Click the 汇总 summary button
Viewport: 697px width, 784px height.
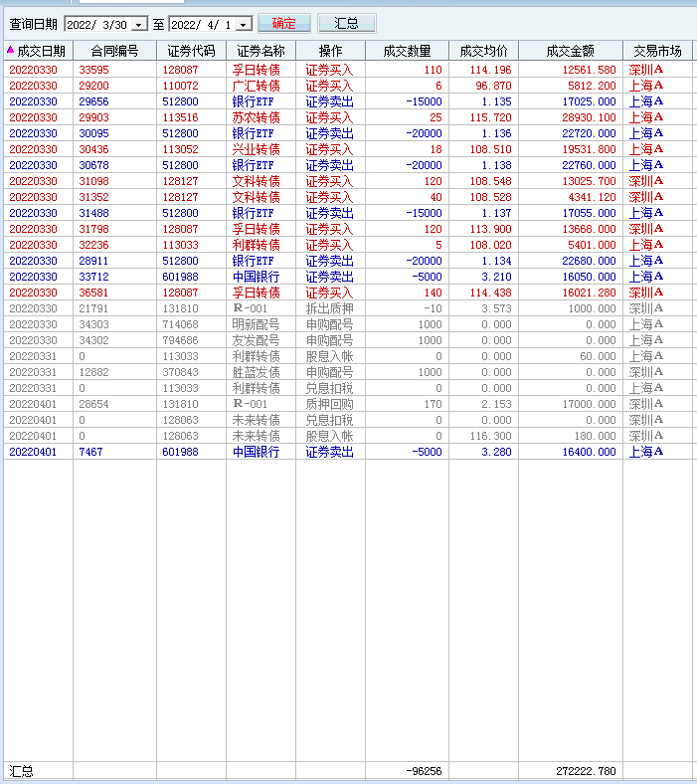[346, 24]
